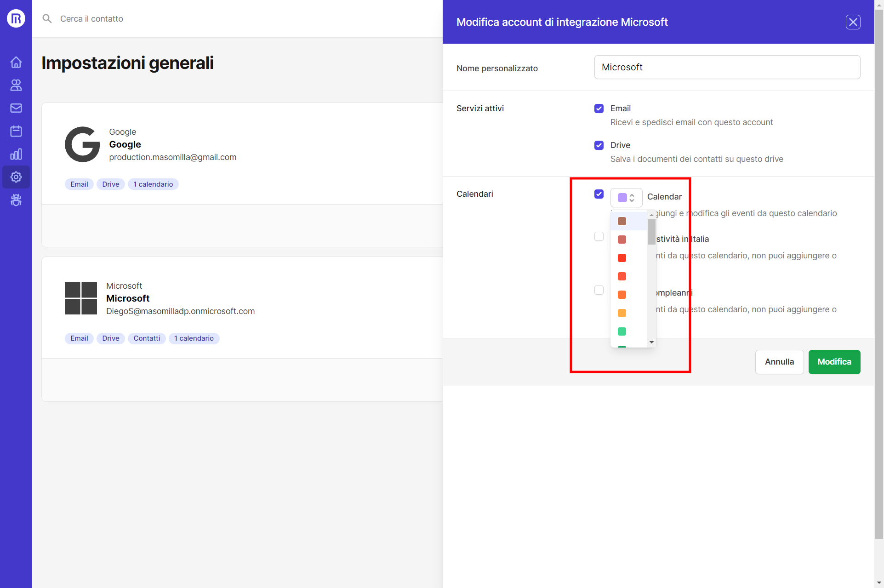
Task: Open the Calendar color dropdown
Action: (626, 197)
